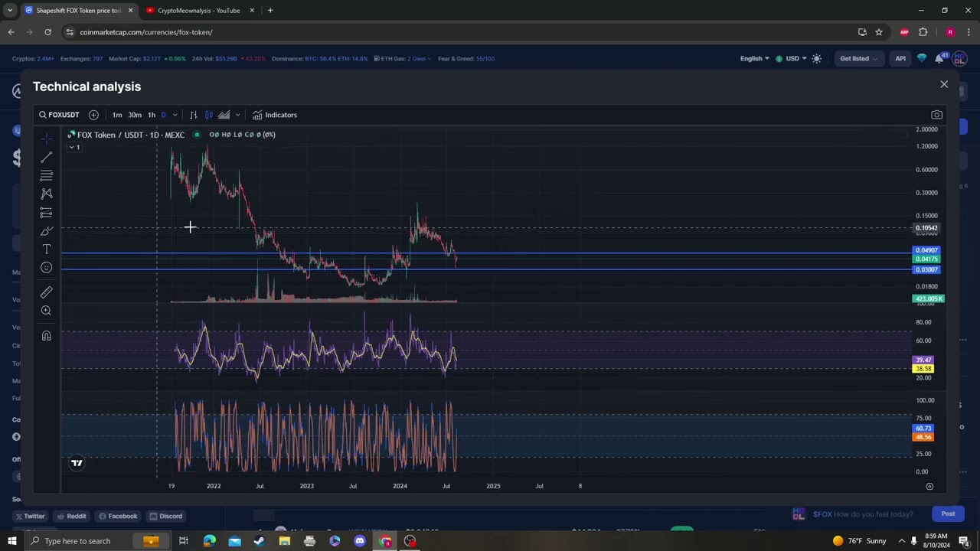This screenshot has height=551, width=980.
Task: Select the D daily timeframe
Action: point(163,115)
